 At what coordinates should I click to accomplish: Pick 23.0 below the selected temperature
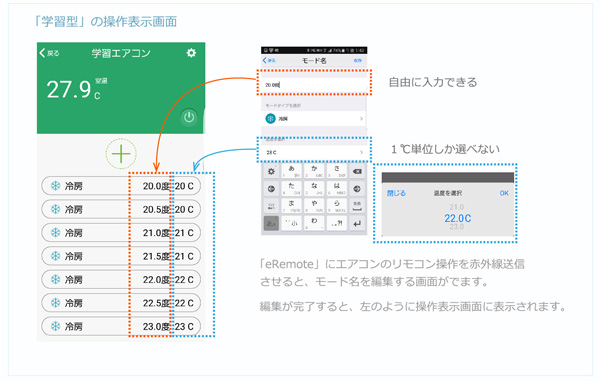click(457, 227)
